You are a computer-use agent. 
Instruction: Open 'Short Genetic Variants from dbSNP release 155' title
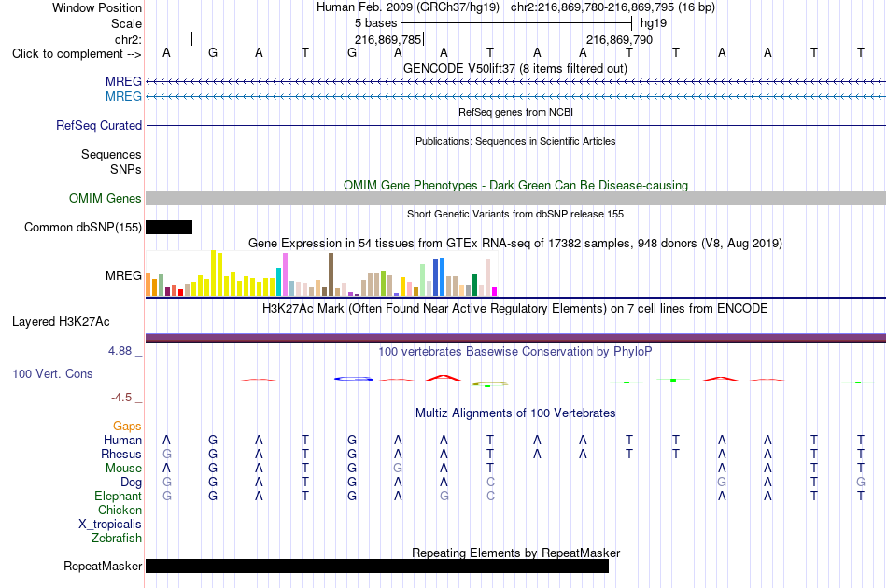point(515,214)
